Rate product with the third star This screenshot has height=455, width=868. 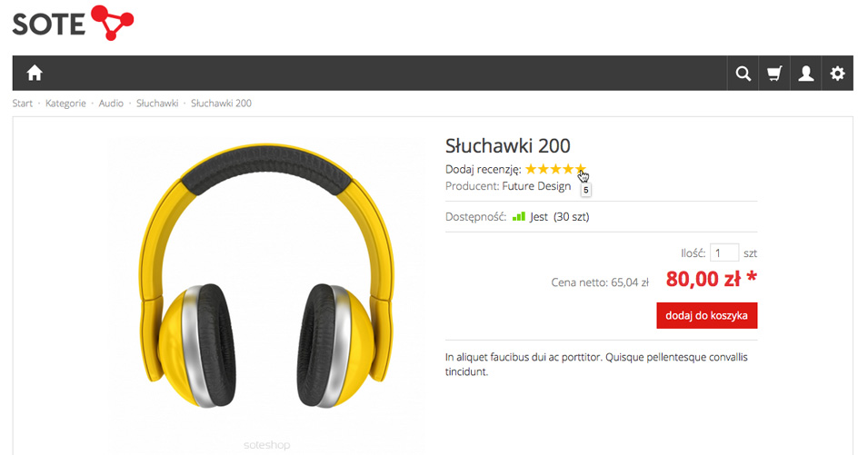[x=555, y=169]
